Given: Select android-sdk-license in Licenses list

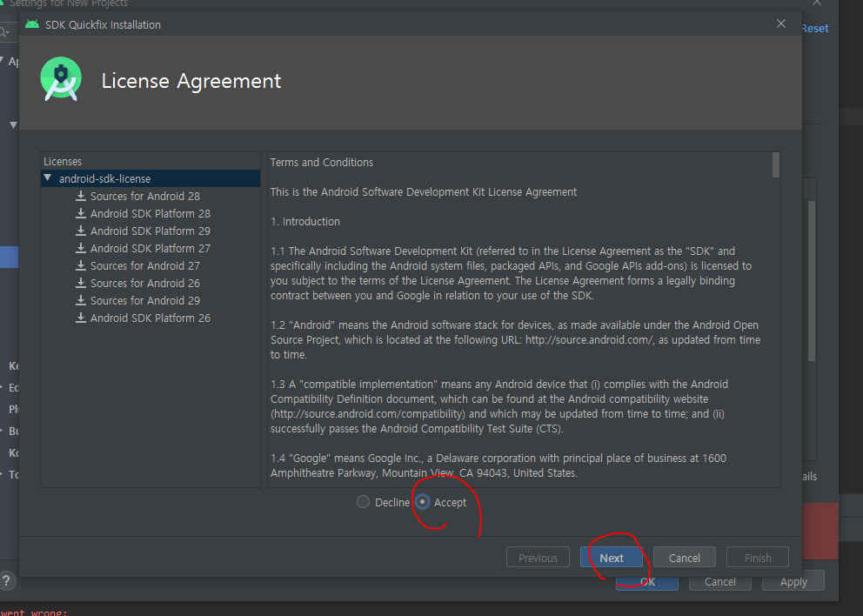Looking at the screenshot, I should 151,178.
